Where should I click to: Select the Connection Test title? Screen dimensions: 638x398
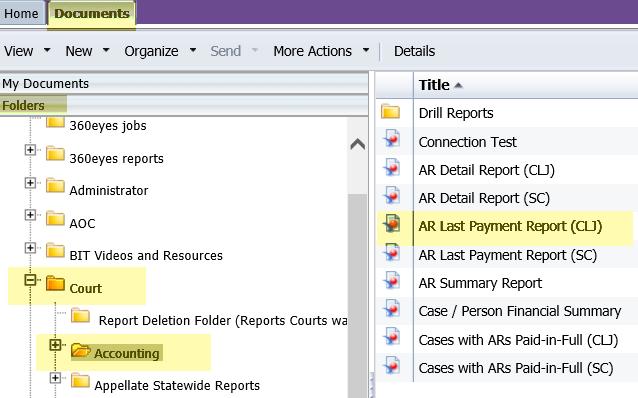(x=468, y=142)
